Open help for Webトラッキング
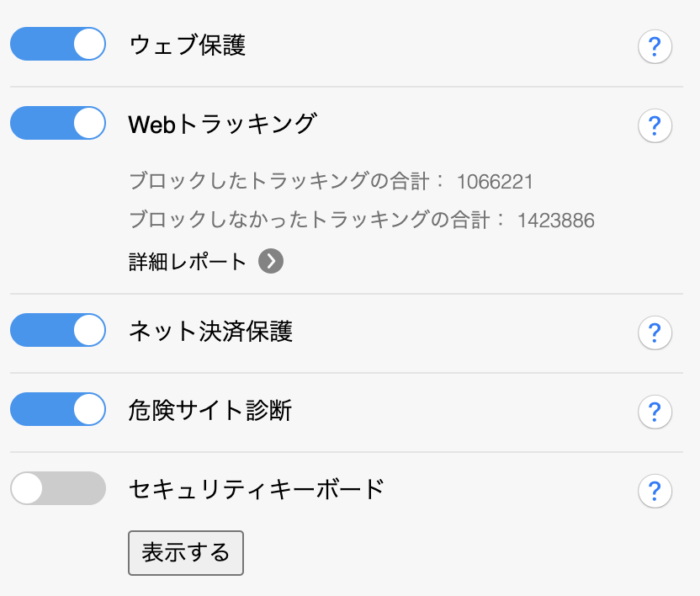The width and height of the screenshot is (700, 596). point(655,125)
